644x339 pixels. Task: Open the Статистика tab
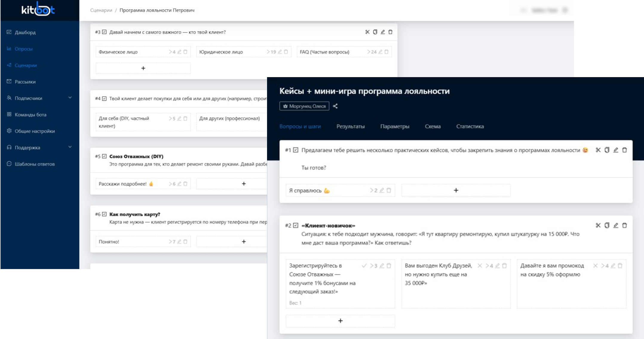coord(470,126)
